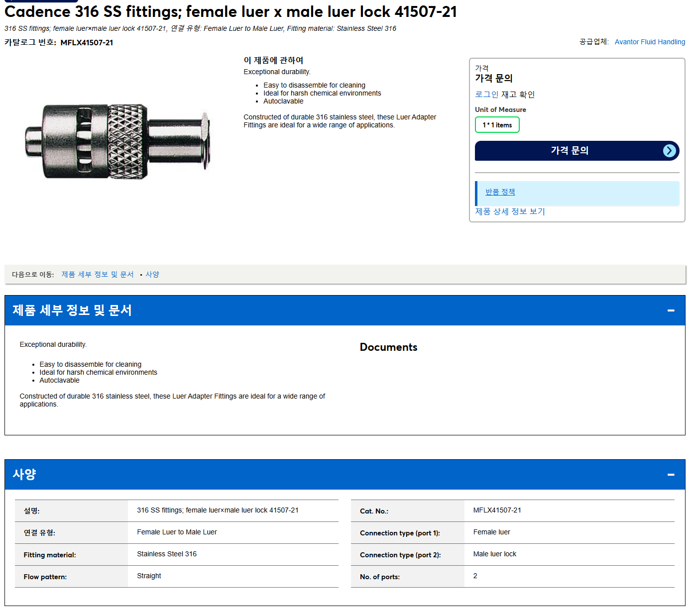Click the 이 제품에 관하여 heading

click(x=273, y=60)
